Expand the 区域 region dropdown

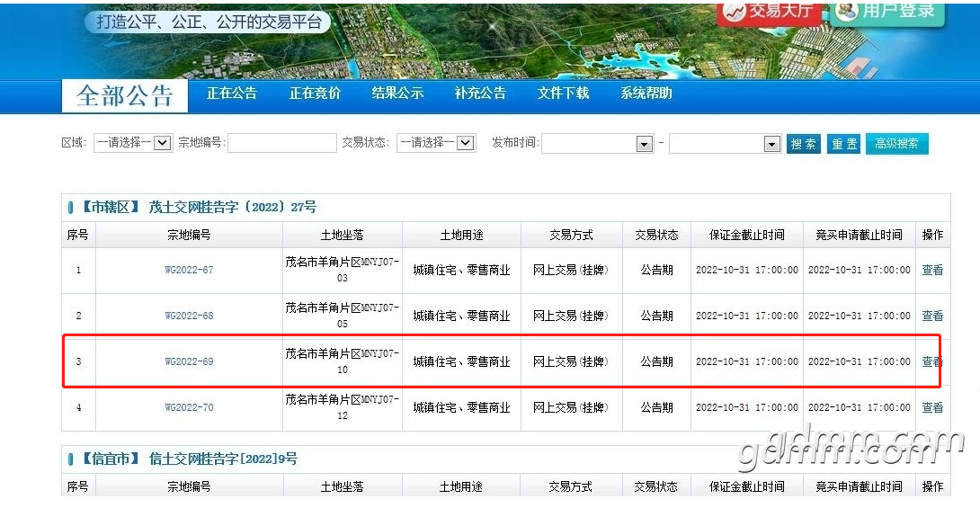[132, 142]
